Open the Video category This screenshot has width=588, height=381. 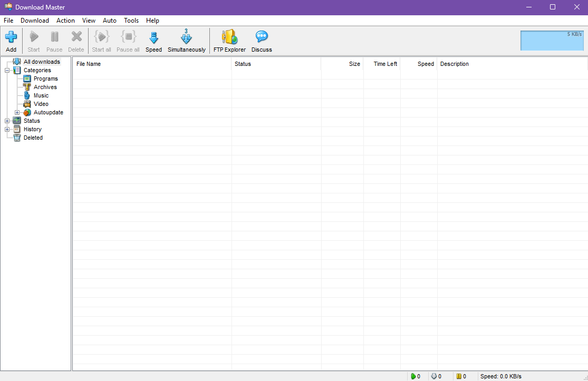point(41,104)
